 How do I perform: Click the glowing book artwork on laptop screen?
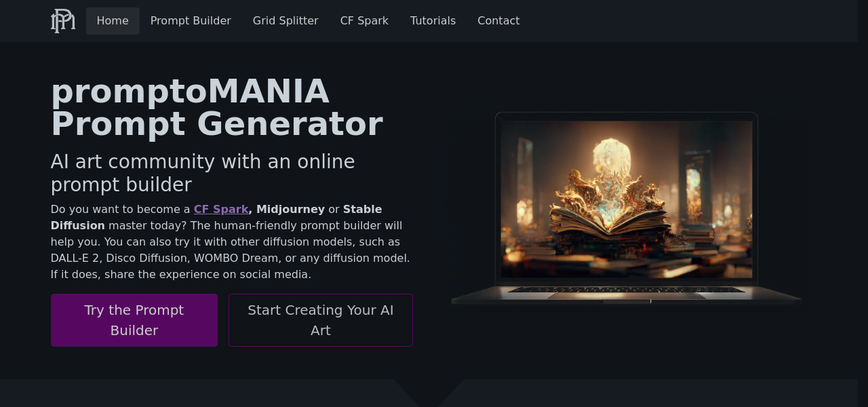pos(626,199)
